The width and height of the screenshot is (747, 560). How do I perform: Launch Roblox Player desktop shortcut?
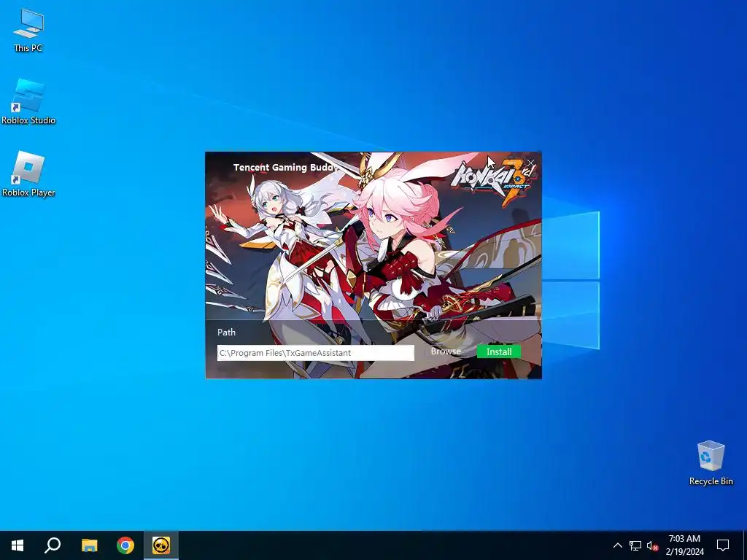pyautogui.click(x=28, y=174)
